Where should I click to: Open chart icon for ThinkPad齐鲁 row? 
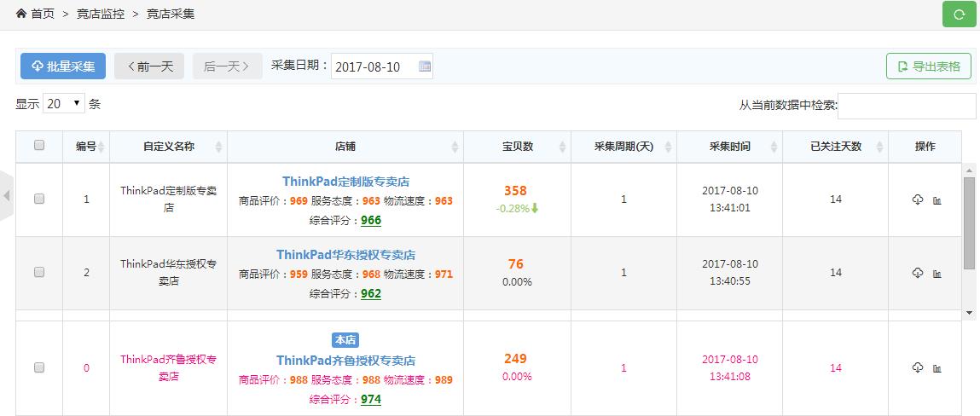[x=937, y=368]
